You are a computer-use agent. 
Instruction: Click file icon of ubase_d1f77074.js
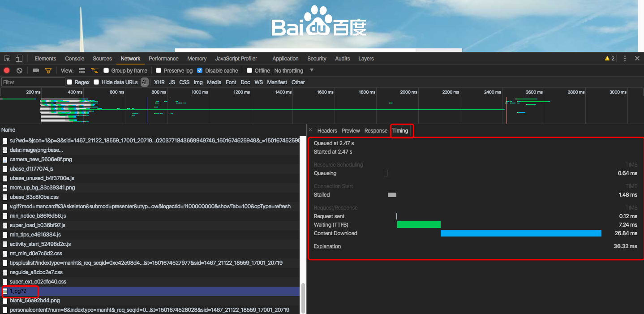click(5, 169)
